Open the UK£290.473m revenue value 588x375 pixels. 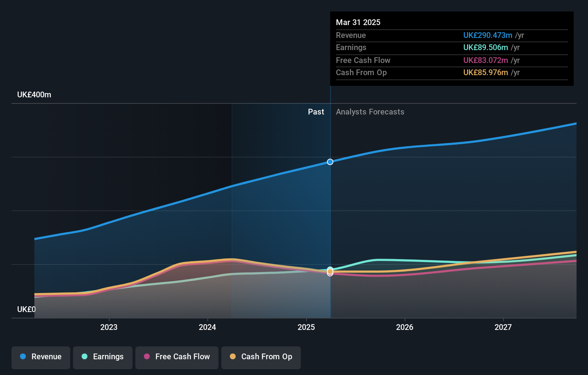(487, 35)
